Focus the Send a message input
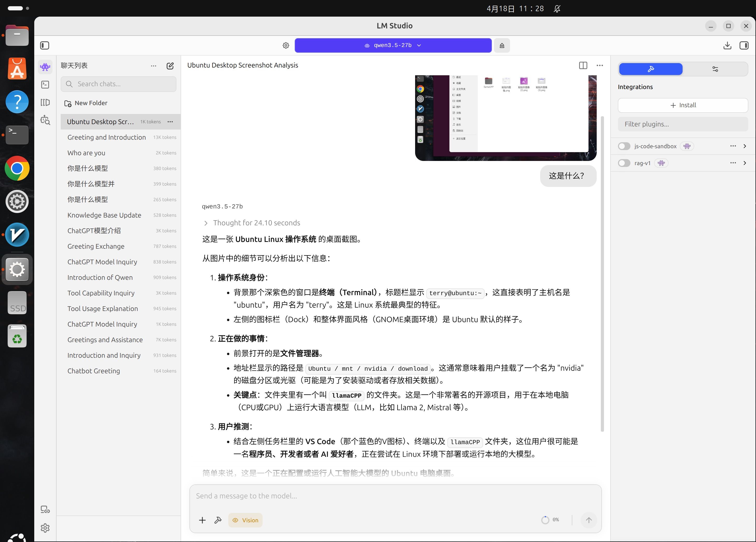The width and height of the screenshot is (756, 542). [395, 496]
